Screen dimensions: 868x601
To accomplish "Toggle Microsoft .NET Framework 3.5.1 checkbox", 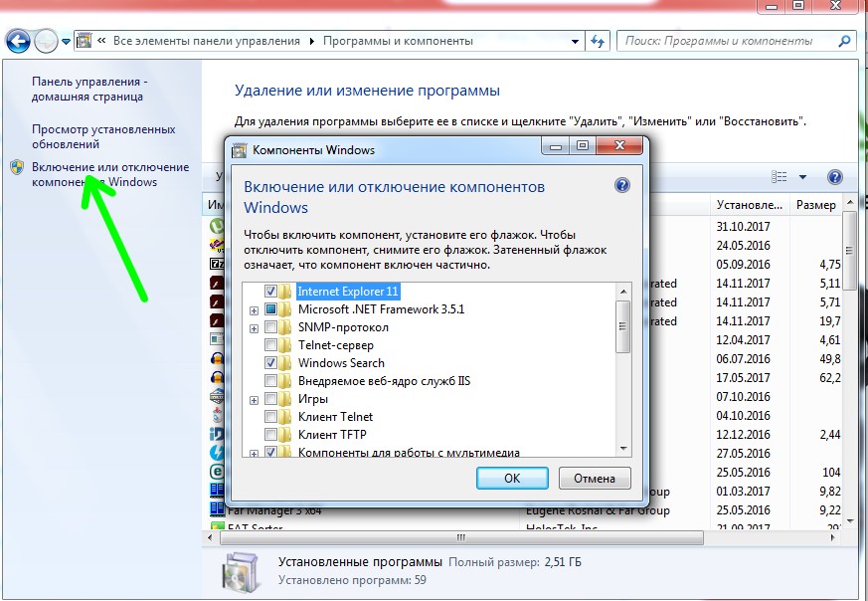I will coord(270,309).
